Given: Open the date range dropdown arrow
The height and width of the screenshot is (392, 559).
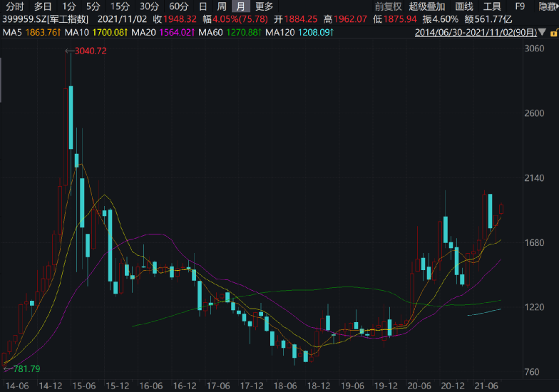Looking at the screenshot, I should pos(543,33).
